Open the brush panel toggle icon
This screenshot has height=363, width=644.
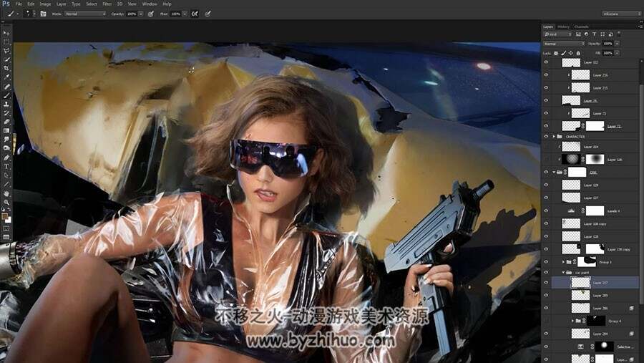[x=43, y=14]
